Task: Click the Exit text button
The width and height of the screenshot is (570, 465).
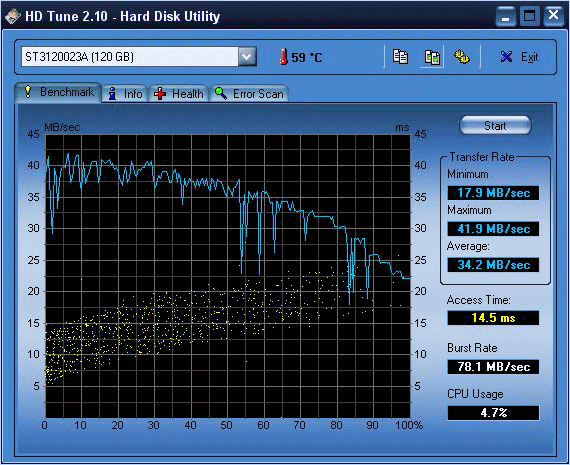Action: (529, 57)
